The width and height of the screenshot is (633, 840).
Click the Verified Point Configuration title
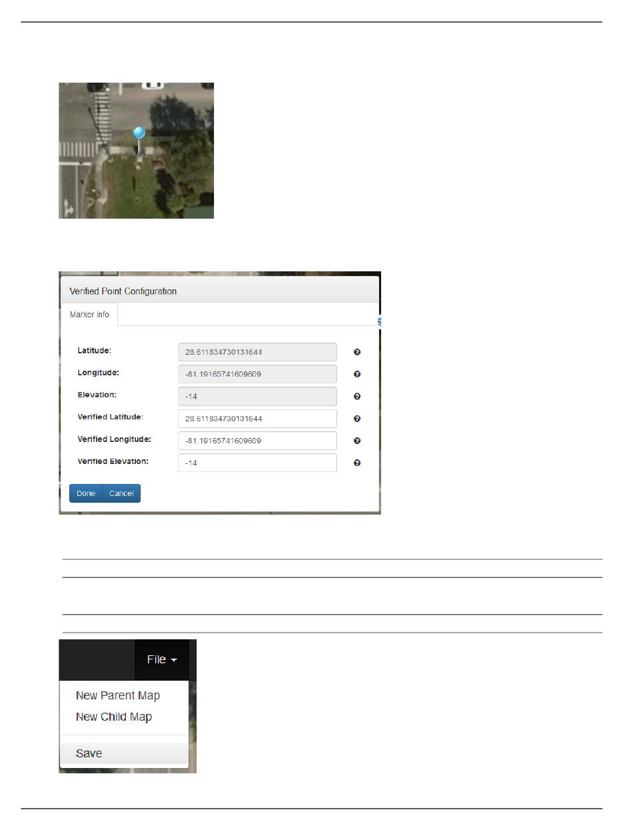(123, 291)
